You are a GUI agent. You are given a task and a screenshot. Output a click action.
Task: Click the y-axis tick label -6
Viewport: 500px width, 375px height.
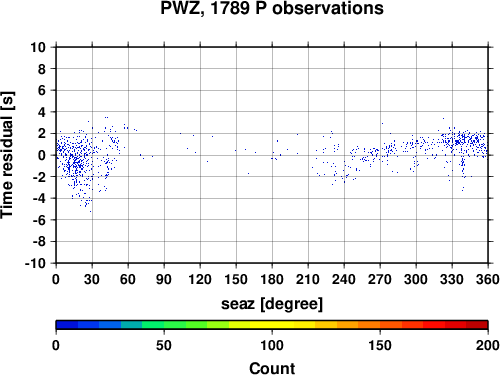tap(39, 220)
